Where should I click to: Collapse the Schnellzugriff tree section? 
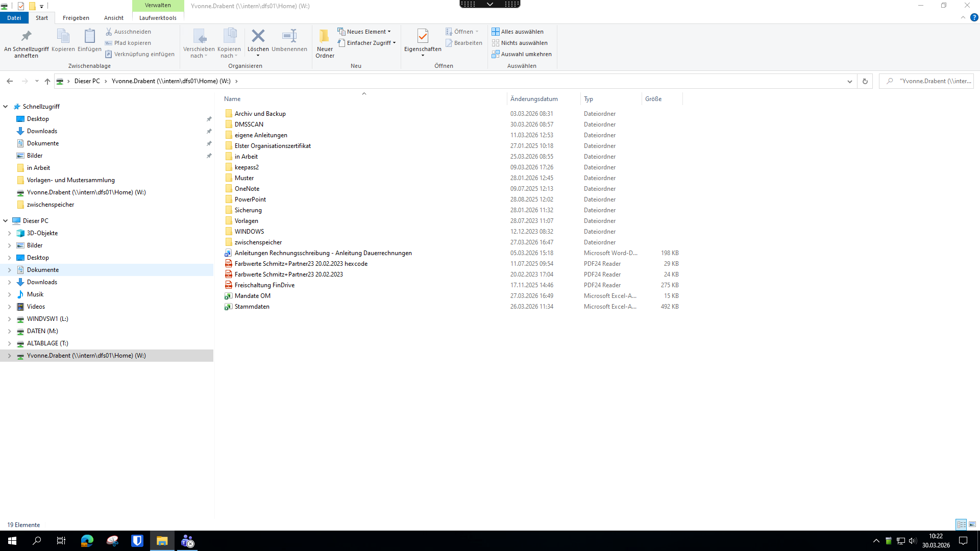click(x=6, y=107)
